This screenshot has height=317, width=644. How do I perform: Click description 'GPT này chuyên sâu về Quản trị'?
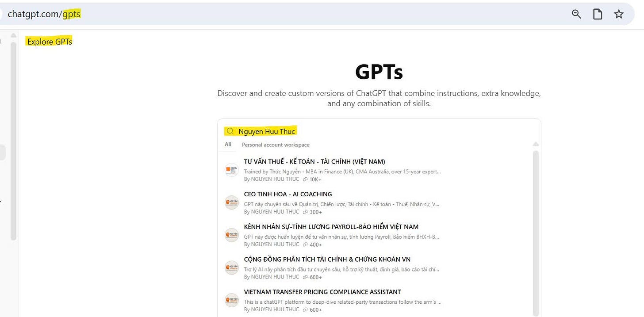[341, 204]
